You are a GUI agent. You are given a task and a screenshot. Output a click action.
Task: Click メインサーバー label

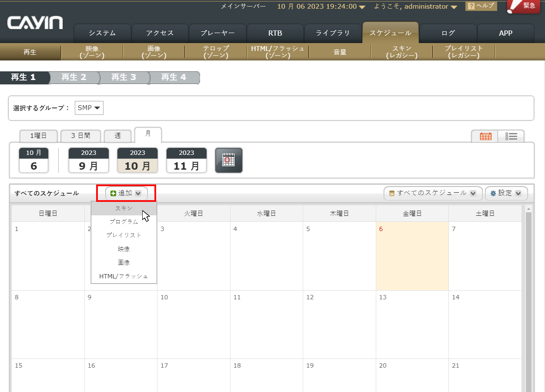(243, 7)
